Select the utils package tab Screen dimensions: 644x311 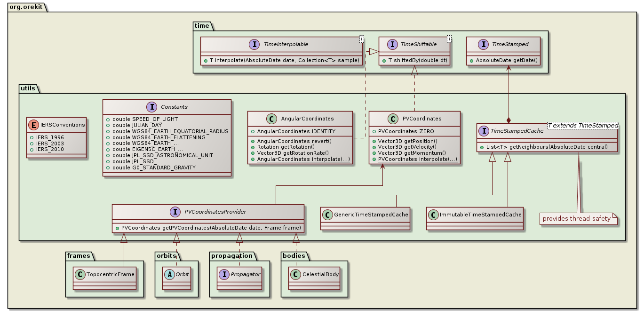point(29,88)
